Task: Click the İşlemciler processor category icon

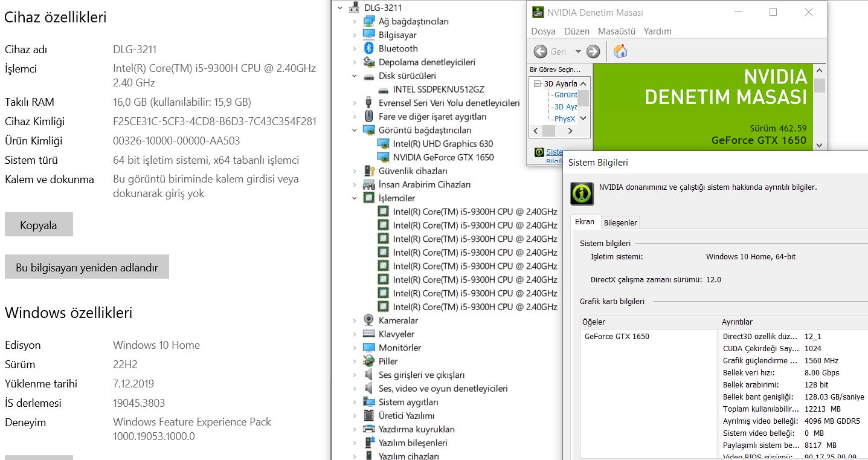Action: (x=368, y=198)
